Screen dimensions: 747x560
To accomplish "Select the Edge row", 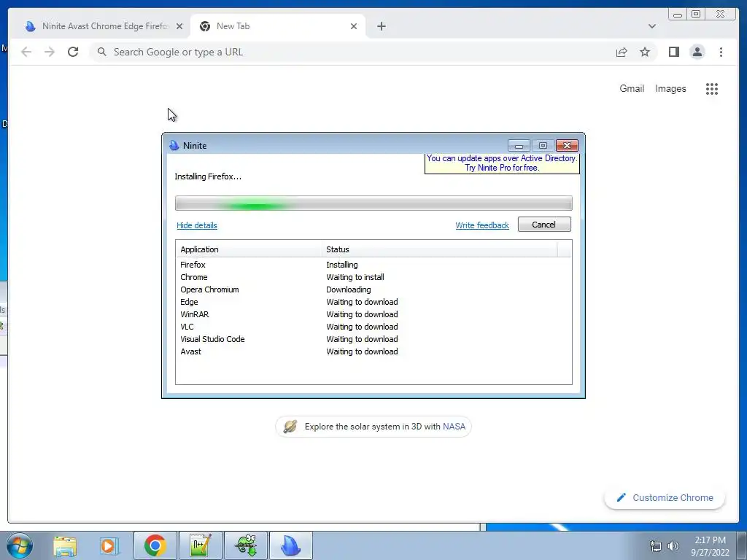I will click(373, 302).
